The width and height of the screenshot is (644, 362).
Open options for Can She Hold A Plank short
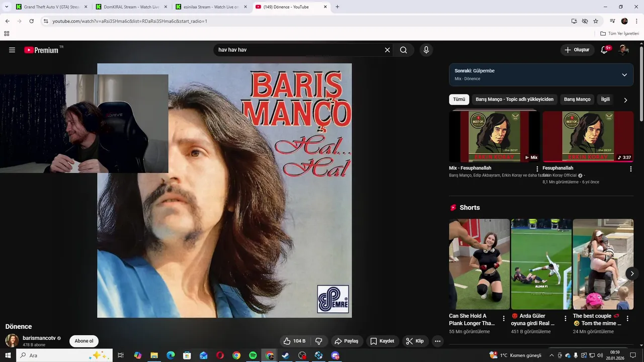pyautogui.click(x=504, y=319)
